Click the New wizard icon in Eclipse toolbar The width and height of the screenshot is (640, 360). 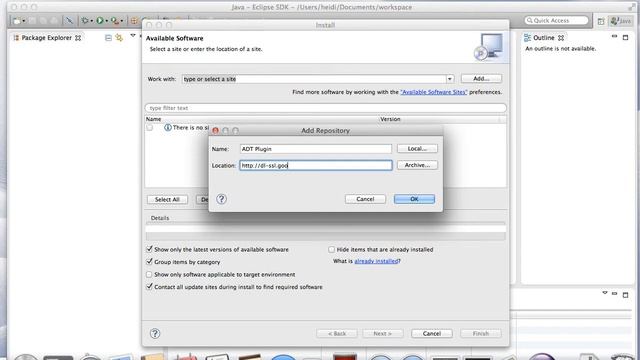[17, 20]
